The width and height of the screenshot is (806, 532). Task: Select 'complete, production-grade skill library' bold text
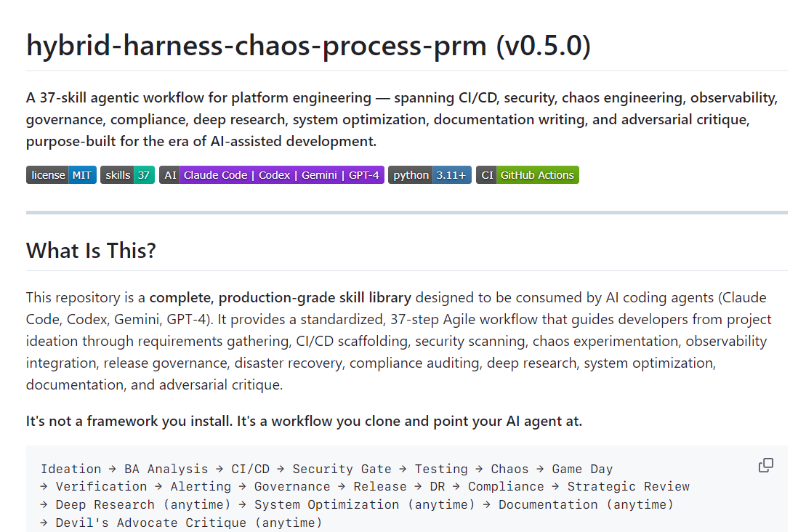280,297
